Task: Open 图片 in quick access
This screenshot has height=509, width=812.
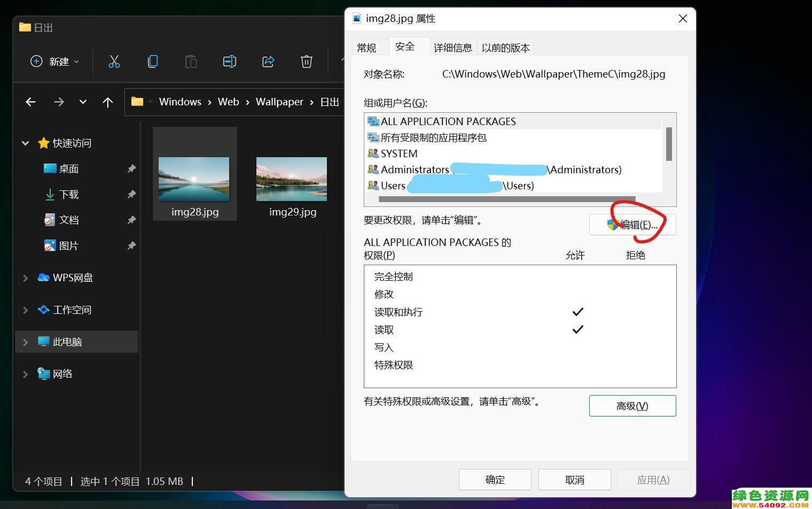Action: [68, 245]
